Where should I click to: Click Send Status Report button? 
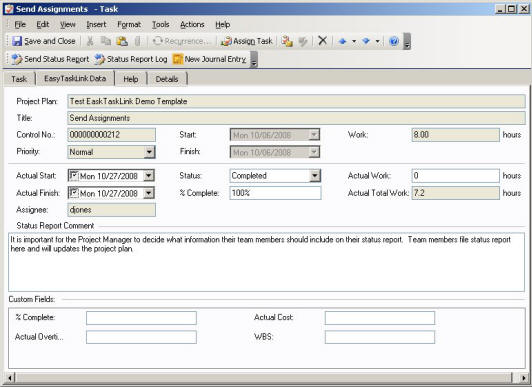[x=50, y=59]
